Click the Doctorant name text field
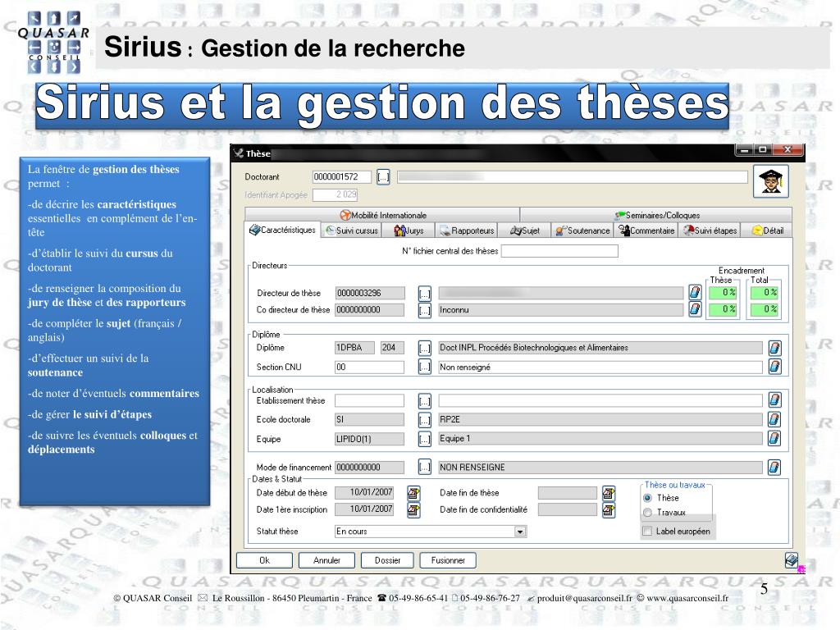Image resolution: width=840 pixels, height=630 pixels. coord(572,177)
